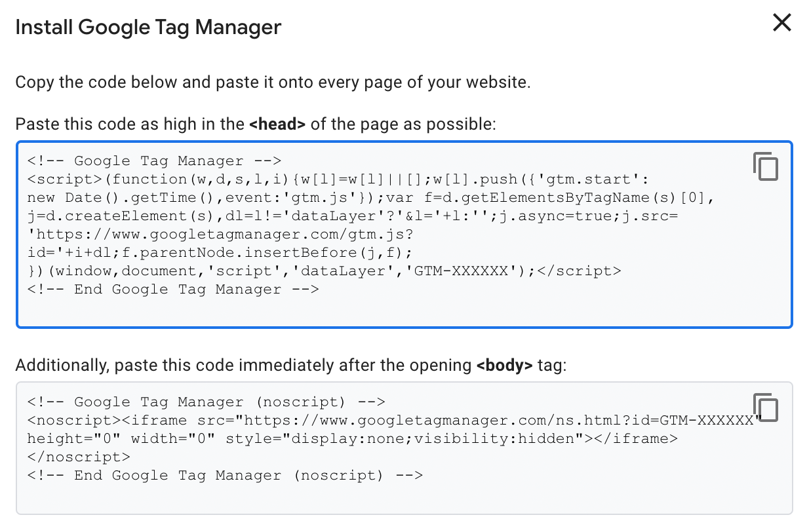Click the bold <body> tag text
The height and width of the screenshot is (532, 809).
[x=504, y=365]
